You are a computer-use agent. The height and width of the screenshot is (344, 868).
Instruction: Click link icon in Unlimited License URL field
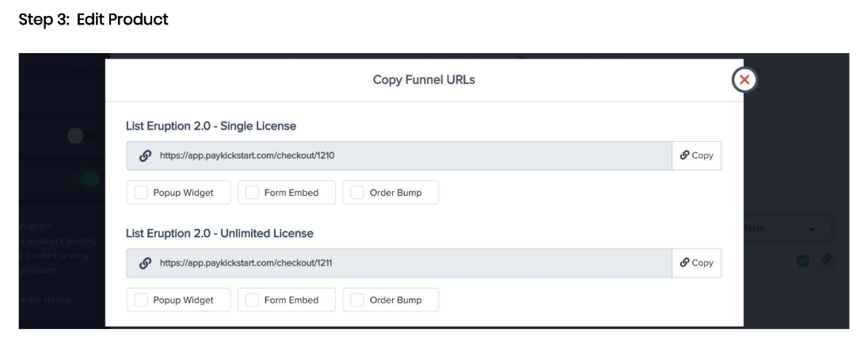[145, 263]
